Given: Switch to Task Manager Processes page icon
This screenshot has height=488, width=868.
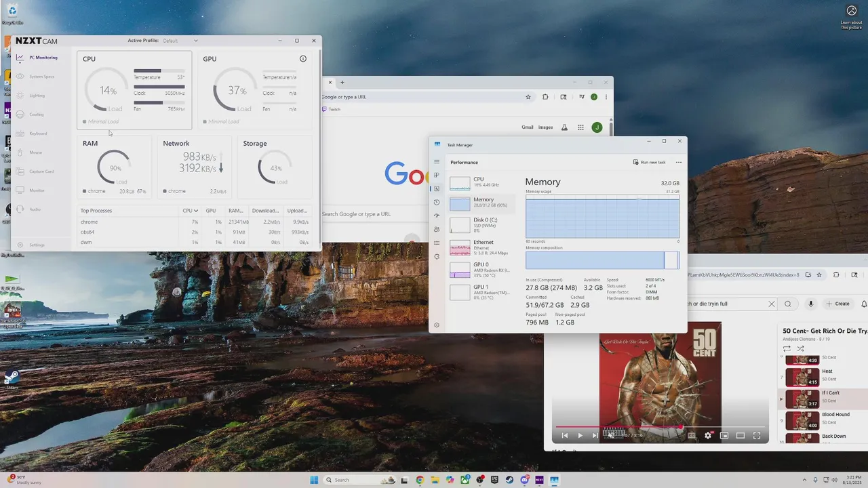Looking at the screenshot, I should click(437, 176).
